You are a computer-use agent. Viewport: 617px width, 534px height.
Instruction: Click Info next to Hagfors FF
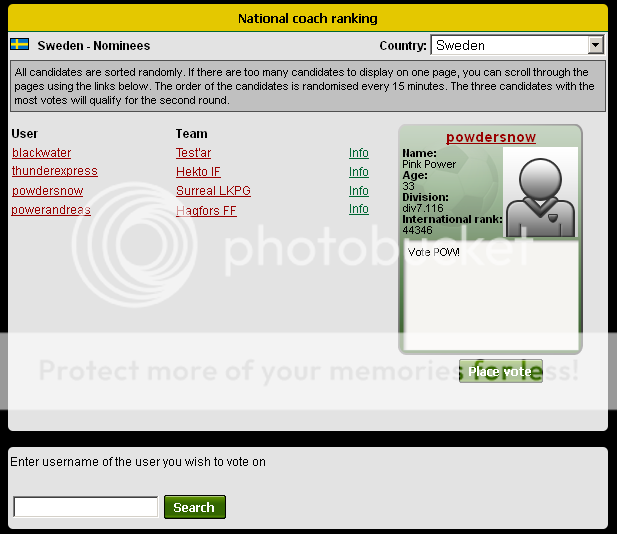(358, 210)
